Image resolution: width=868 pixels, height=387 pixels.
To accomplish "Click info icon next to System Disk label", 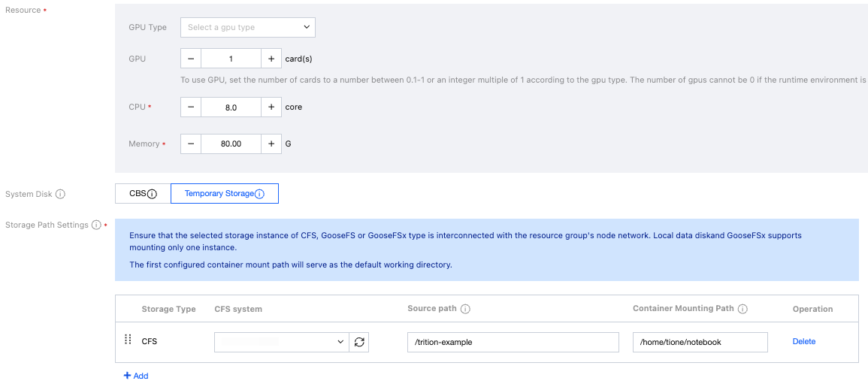I will tap(60, 194).
